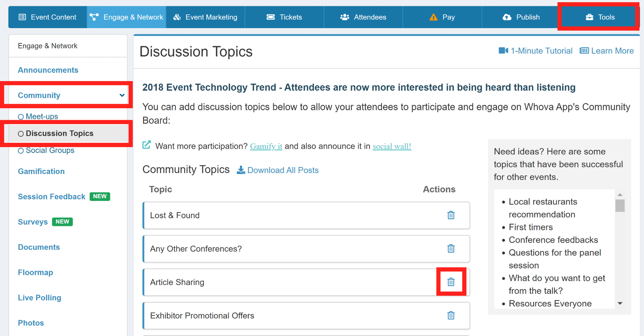Remove the Article Sharing topic

[x=451, y=282]
